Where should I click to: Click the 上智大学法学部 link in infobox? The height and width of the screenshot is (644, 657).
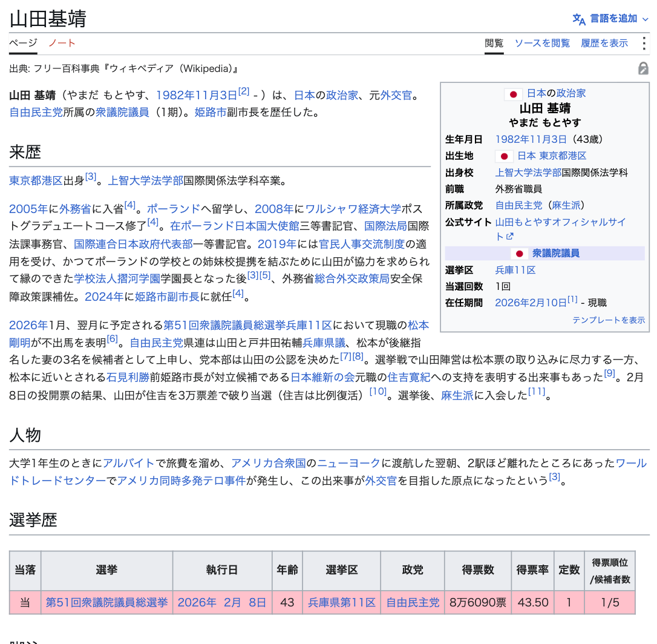528,172
